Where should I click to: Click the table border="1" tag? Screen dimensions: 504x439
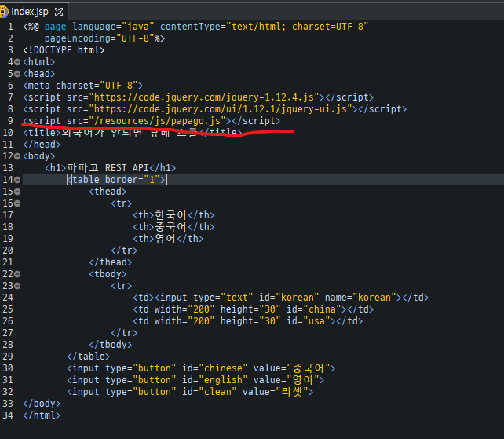pos(116,180)
